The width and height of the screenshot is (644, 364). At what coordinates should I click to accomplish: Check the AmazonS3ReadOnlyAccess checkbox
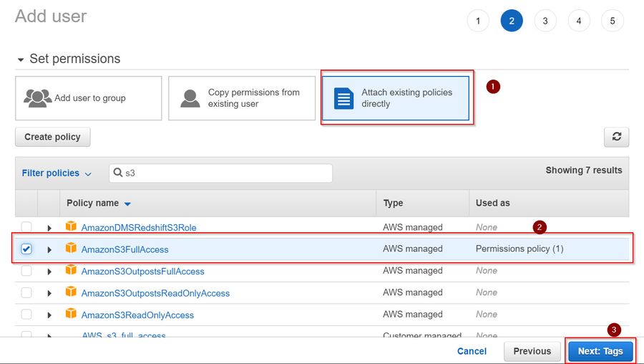26,315
